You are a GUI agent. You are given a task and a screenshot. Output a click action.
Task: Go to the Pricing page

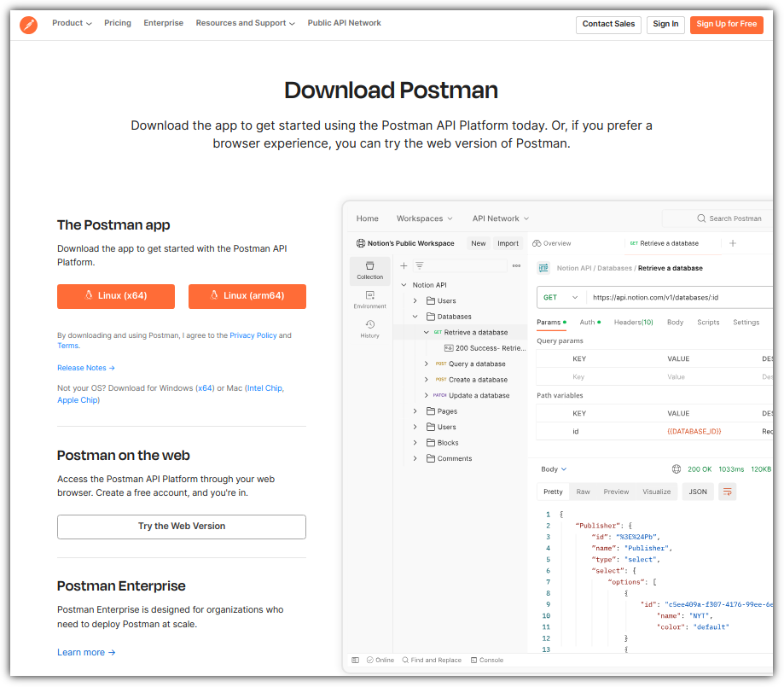(118, 23)
